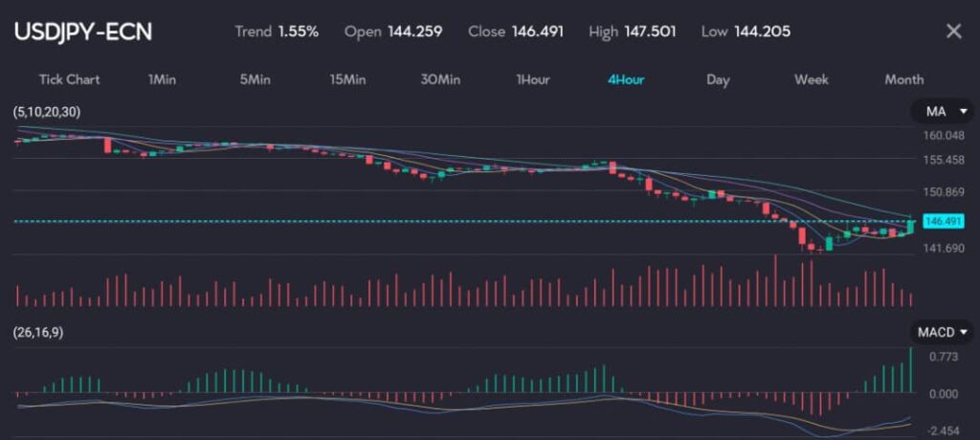Image resolution: width=980 pixels, height=440 pixels.
Task: Click the active 4Hour timeframe tab
Action: coord(626,79)
